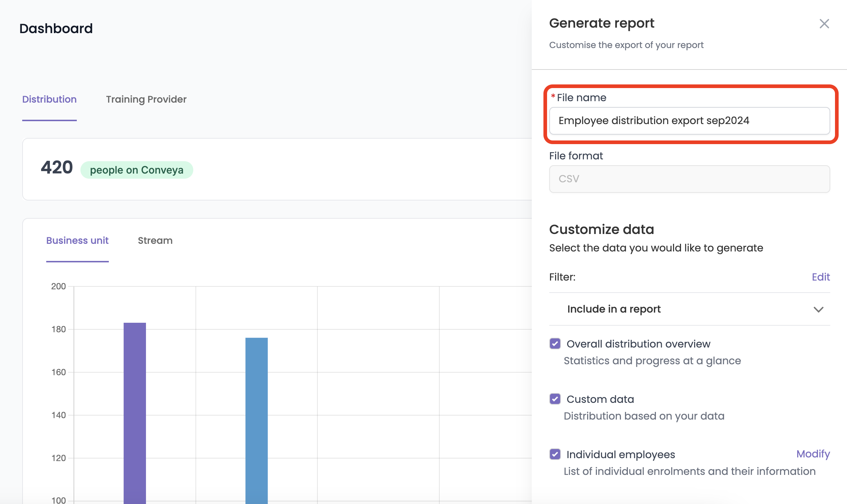Image resolution: width=847 pixels, height=504 pixels.
Task: Click the Dashboard heading
Action: (56, 28)
